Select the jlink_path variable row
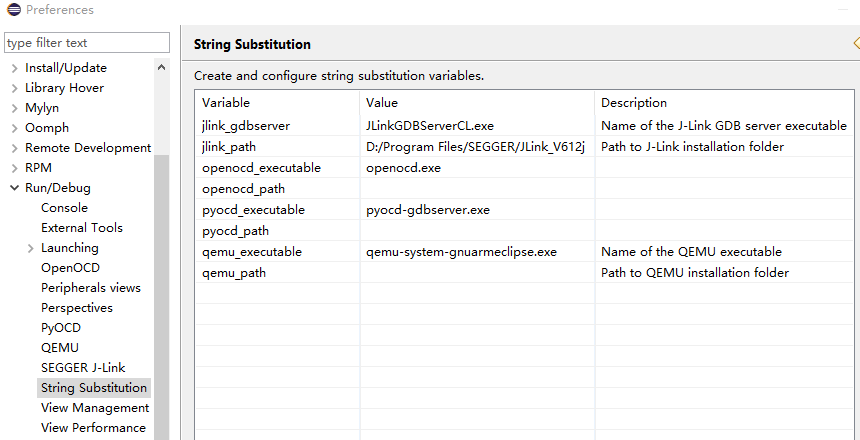The width and height of the screenshot is (860, 440). point(524,147)
